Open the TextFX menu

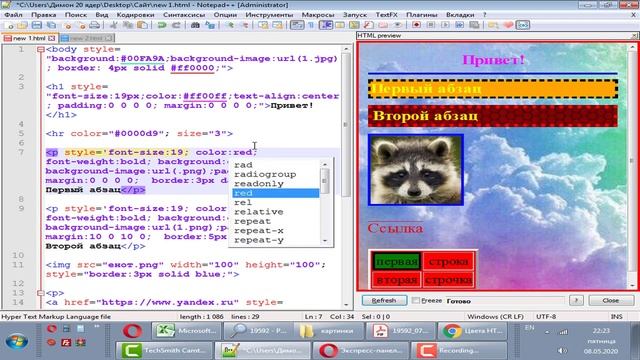(x=387, y=15)
